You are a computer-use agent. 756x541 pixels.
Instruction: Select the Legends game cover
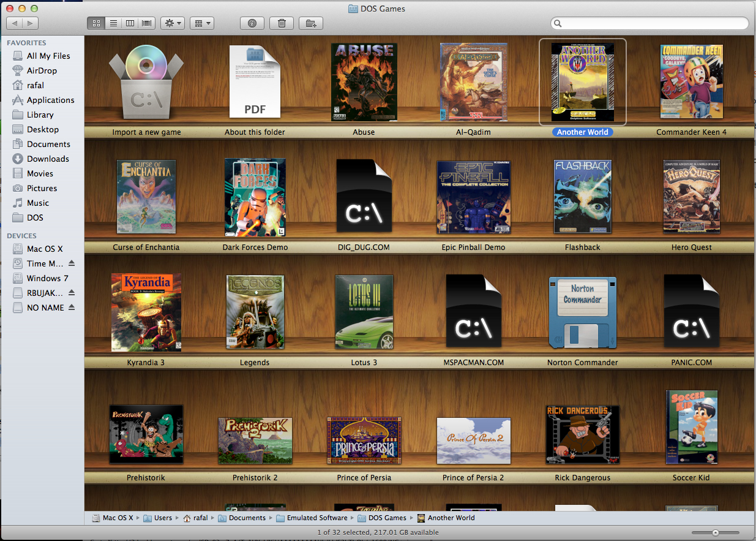click(255, 312)
